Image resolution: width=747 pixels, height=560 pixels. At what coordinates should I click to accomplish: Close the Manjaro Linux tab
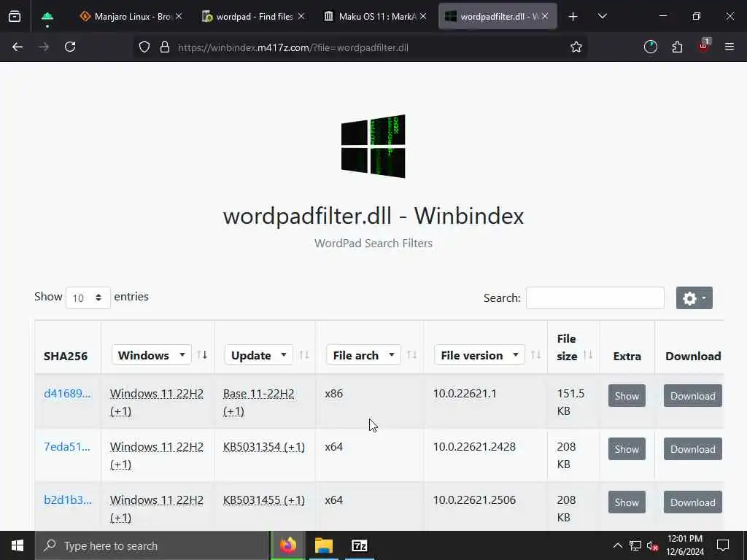179,16
